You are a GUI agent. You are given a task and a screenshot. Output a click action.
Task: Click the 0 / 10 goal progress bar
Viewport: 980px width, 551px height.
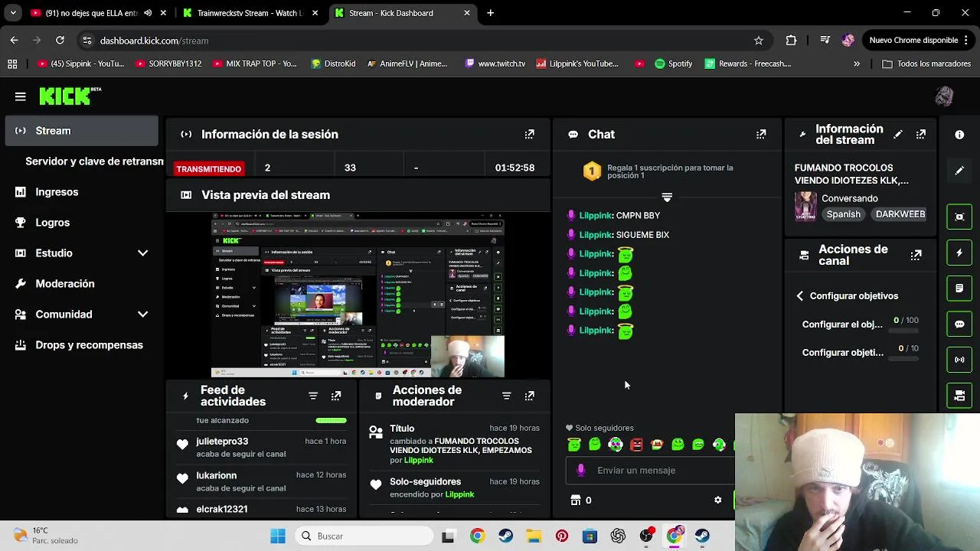(x=903, y=357)
